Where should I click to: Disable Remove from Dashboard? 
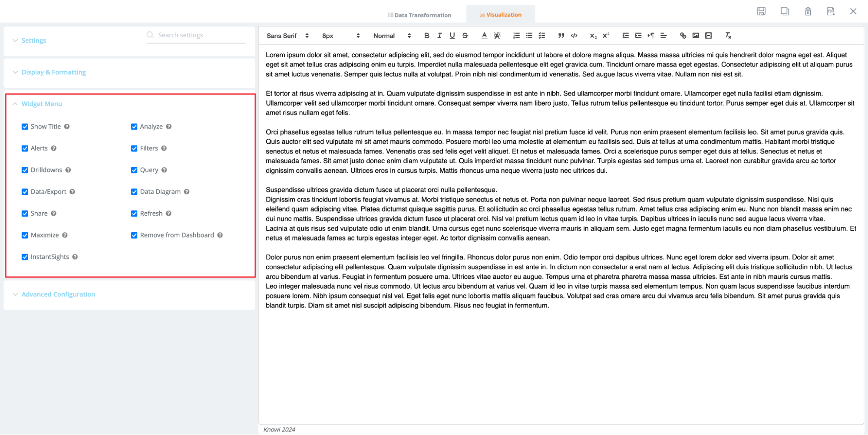click(x=134, y=235)
